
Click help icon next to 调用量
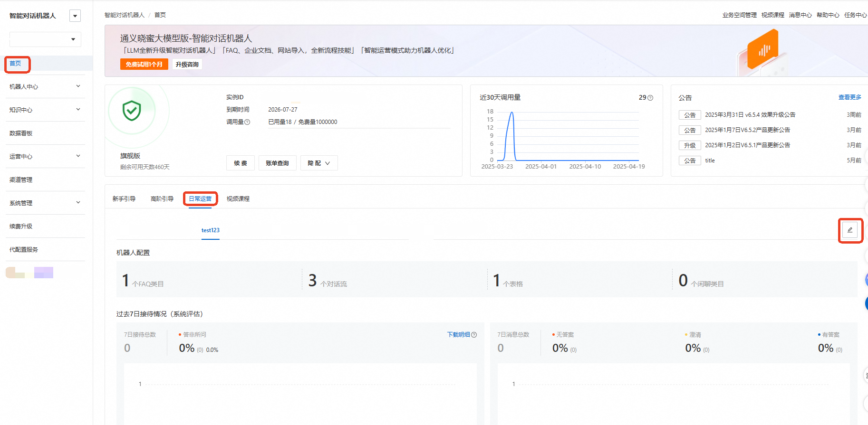click(x=247, y=122)
